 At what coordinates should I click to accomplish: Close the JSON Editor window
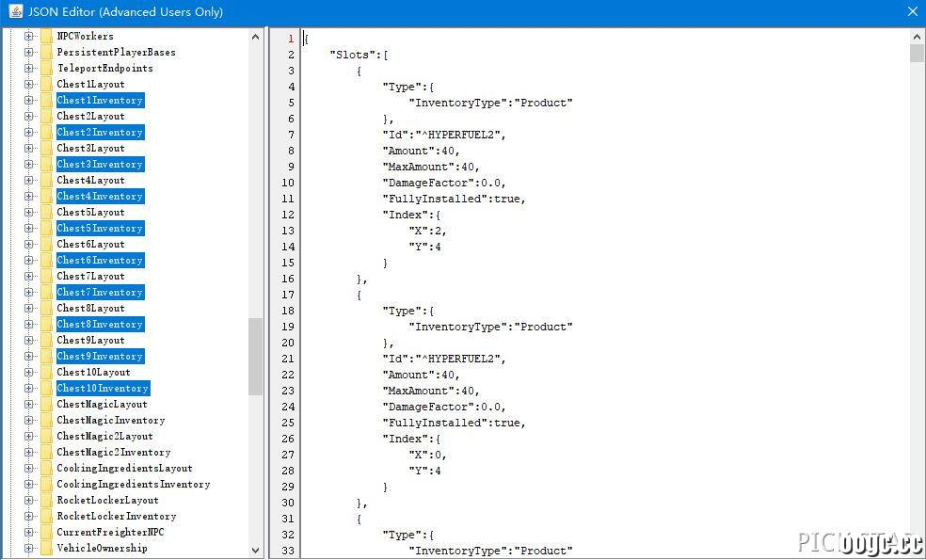point(912,11)
